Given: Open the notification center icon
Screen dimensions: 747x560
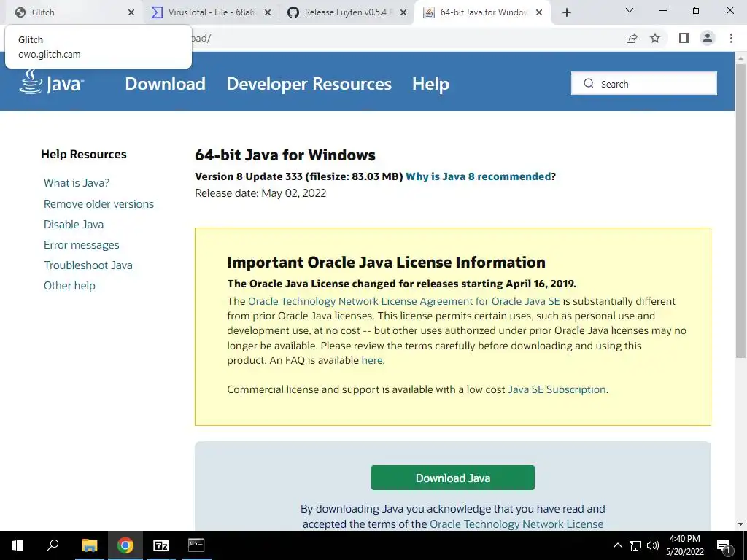Looking at the screenshot, I should coord(724,545).
